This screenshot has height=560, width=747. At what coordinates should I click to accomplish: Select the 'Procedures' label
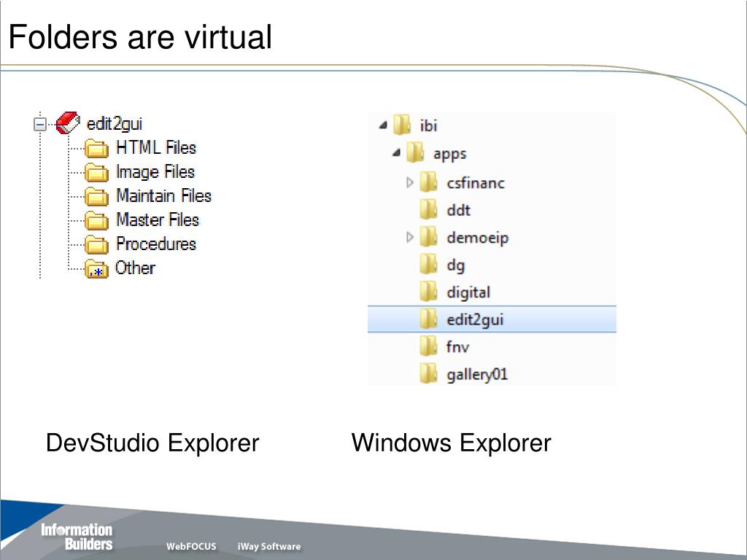(156, 244)
